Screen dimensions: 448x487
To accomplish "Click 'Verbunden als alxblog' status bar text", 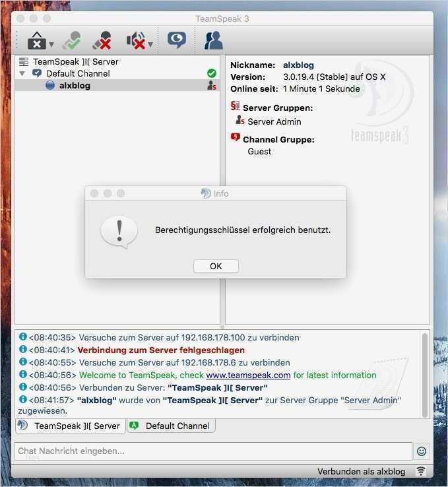I will pyautogui.click(x=362, y=471).
